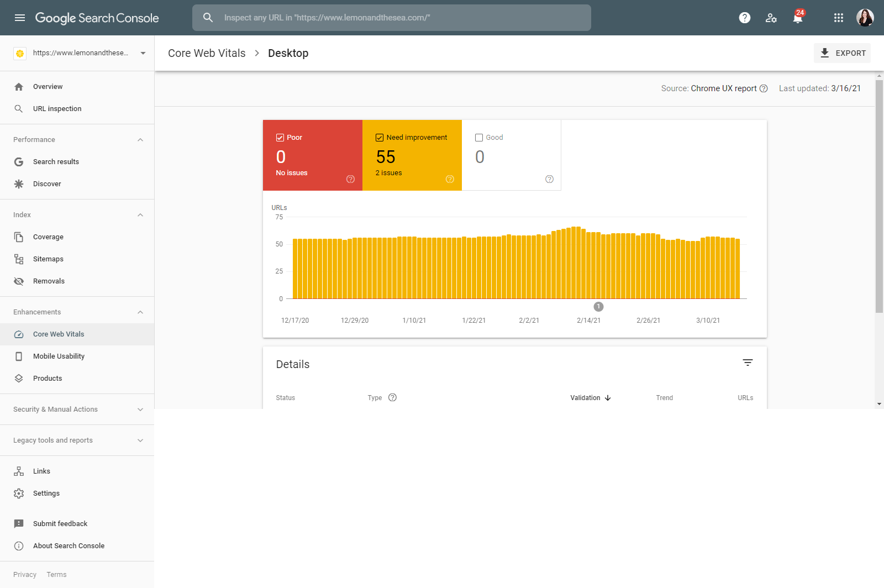The image size is (884, 588).
Task: Collapse the Index section
Action: pyautogui.click(x=140, y=215)
